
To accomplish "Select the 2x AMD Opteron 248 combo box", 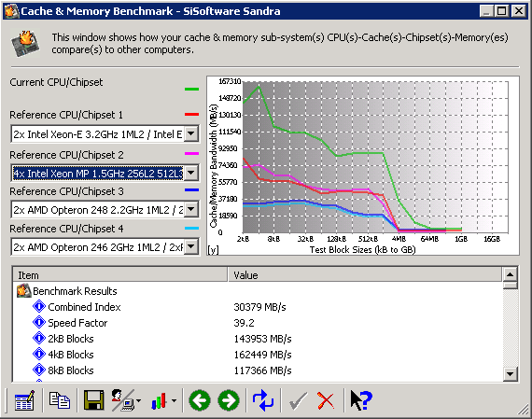I will [105, 210].
